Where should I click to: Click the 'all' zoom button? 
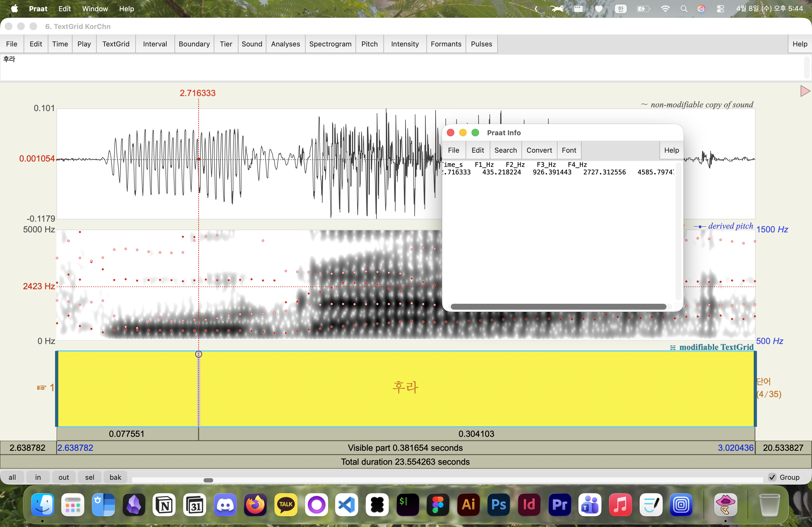coord(12,477)
